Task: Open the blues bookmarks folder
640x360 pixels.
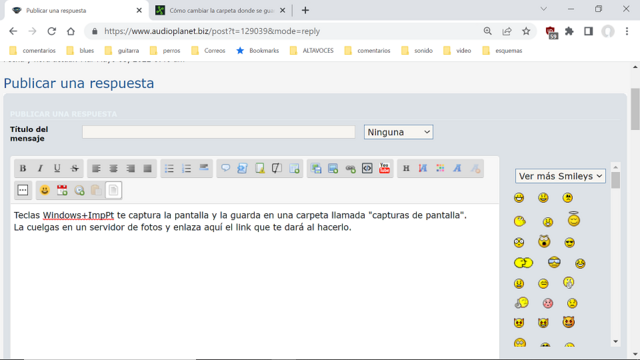Action: [x=80, y=51]
